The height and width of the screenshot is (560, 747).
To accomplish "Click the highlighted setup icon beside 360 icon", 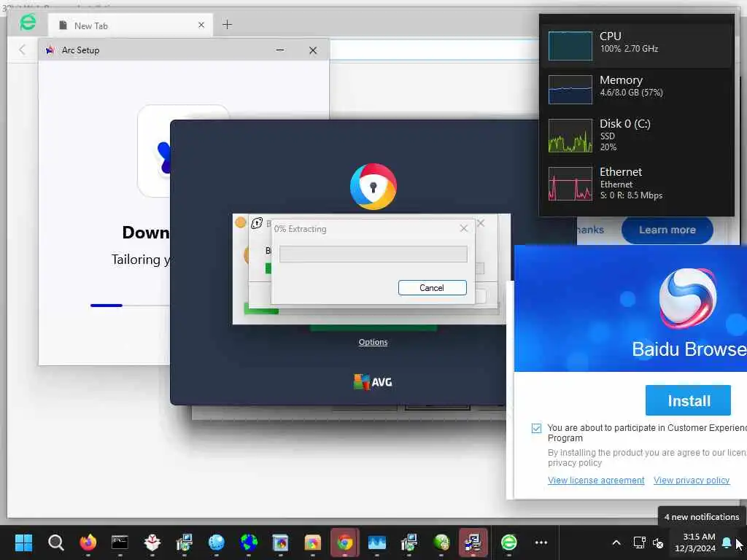I will 473,542.
